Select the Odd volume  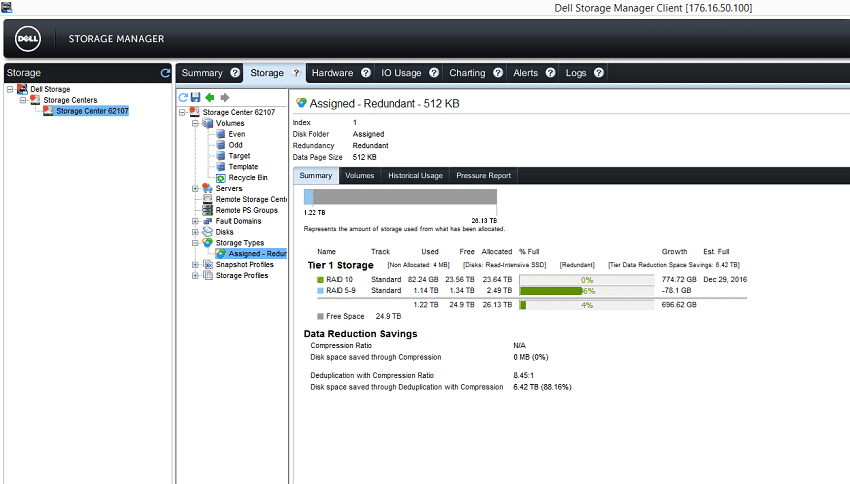tap(235, 145)
